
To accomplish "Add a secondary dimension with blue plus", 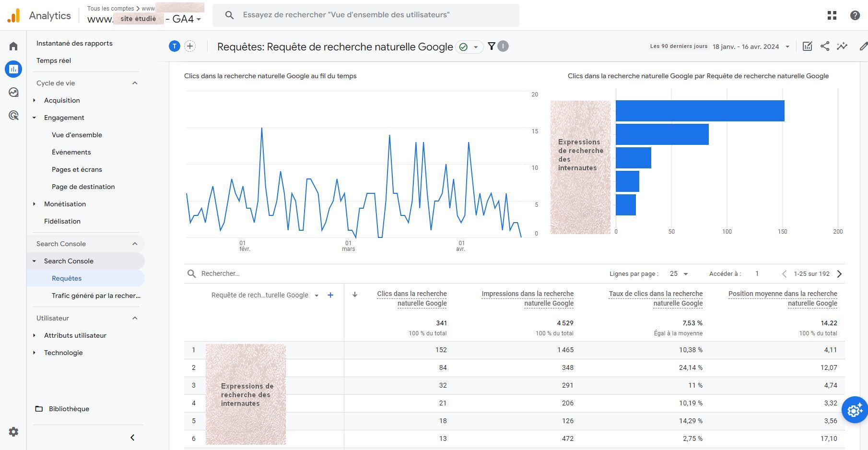I will click(330, 295).
